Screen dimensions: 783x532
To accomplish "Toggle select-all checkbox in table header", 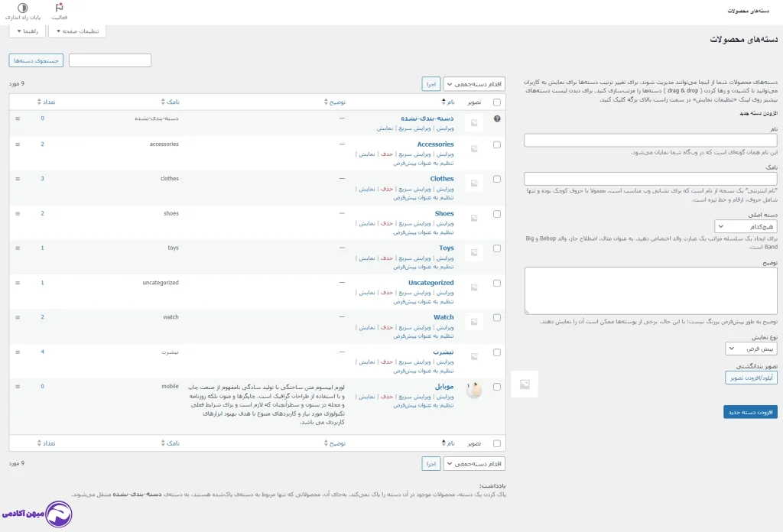I will 497,102.
